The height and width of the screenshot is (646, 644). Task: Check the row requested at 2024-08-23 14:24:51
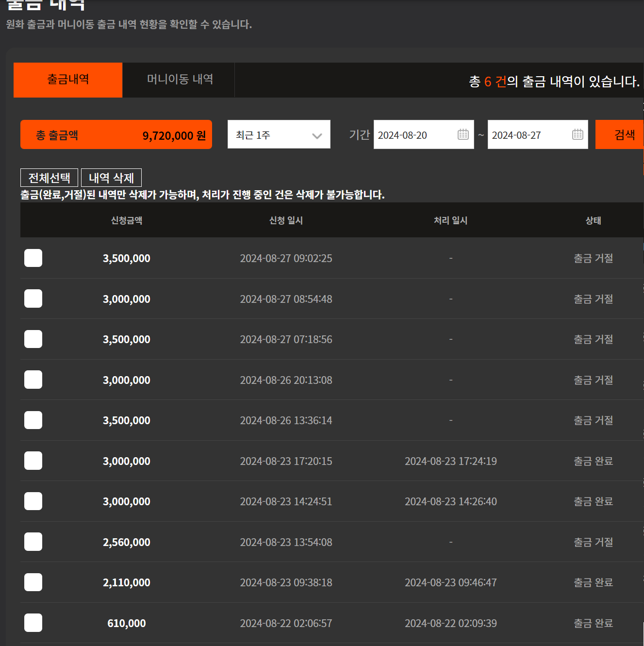tap(33, 501)
